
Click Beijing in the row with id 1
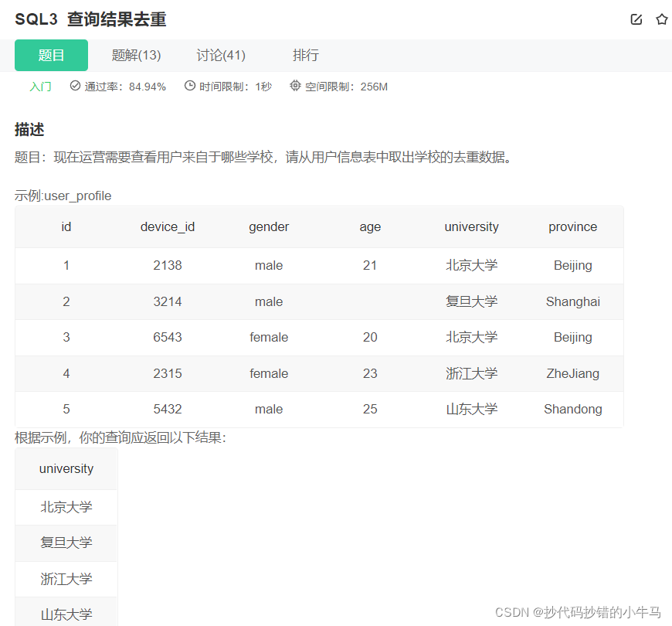click(573, 265)
